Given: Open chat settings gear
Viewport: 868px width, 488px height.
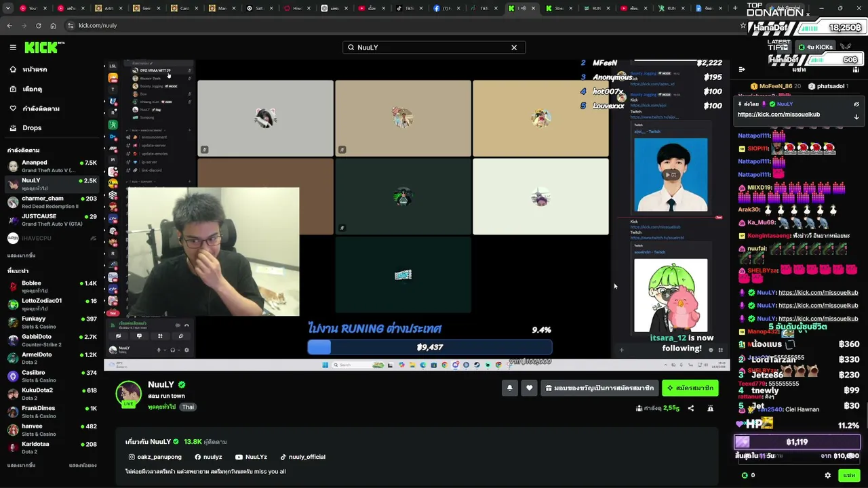Looking at the screenshot, I should point(827,475).
